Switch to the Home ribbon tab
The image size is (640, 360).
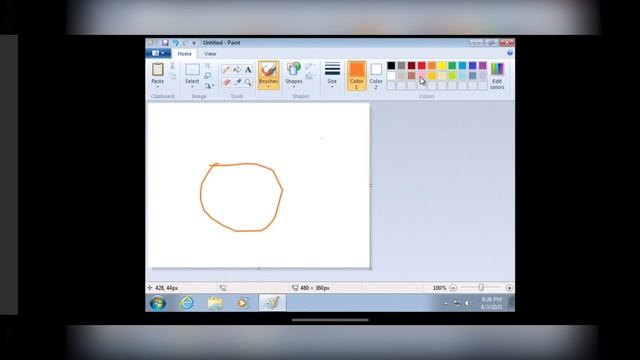[x=184, y=53]
